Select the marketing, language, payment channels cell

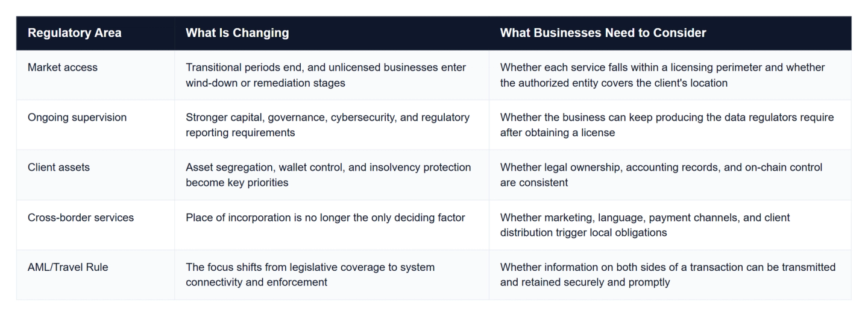coord(670,226)
